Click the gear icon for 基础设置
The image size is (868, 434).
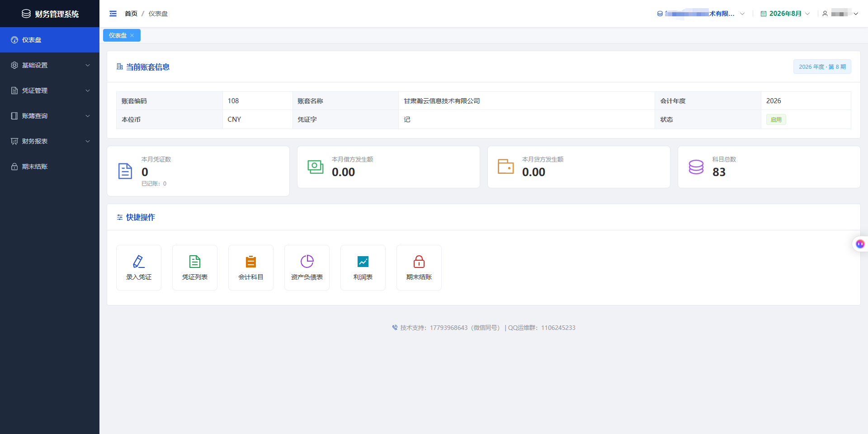coord(14,65)
